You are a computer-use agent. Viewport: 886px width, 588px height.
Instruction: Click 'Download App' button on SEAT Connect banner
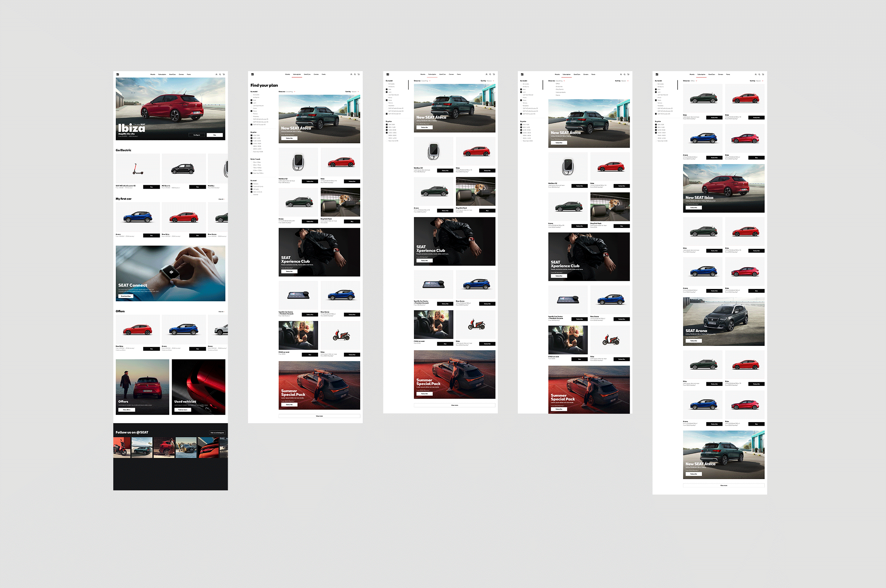[x=126, y=296]
